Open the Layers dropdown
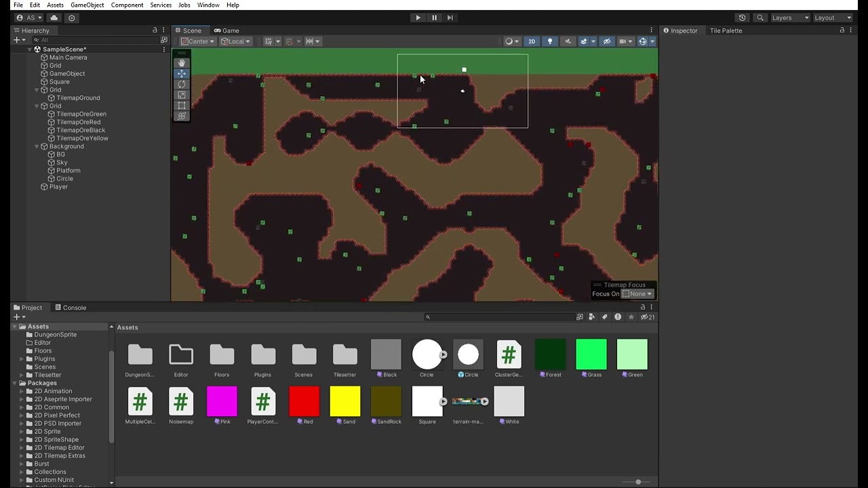 (x=791, y=18)
